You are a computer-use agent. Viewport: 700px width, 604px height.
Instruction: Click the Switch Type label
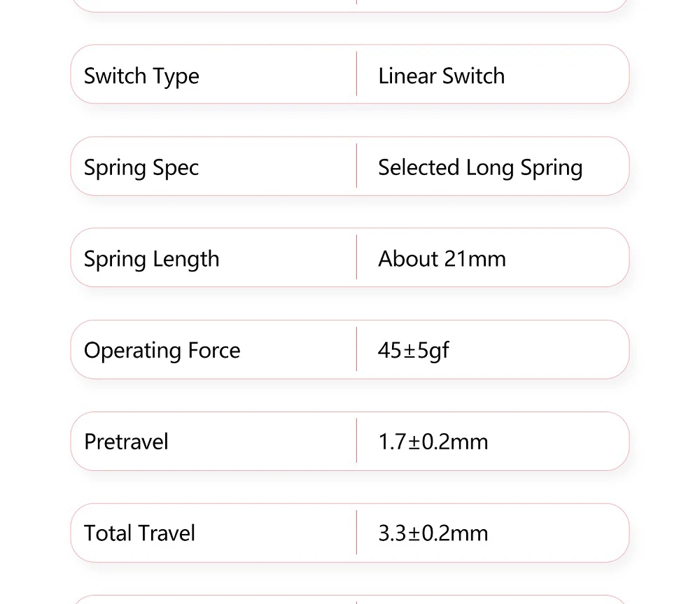coord(141,76)
